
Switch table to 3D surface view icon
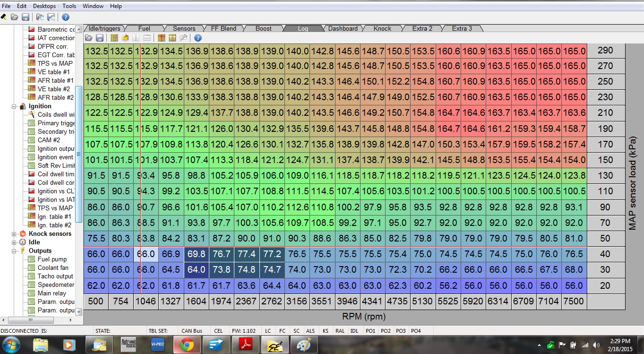[x=125, y=38]
